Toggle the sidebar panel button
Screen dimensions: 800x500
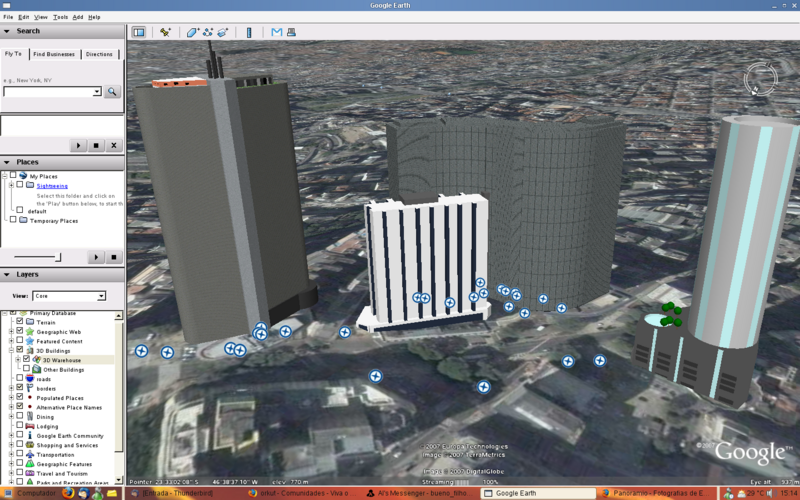tap(139, 32)
